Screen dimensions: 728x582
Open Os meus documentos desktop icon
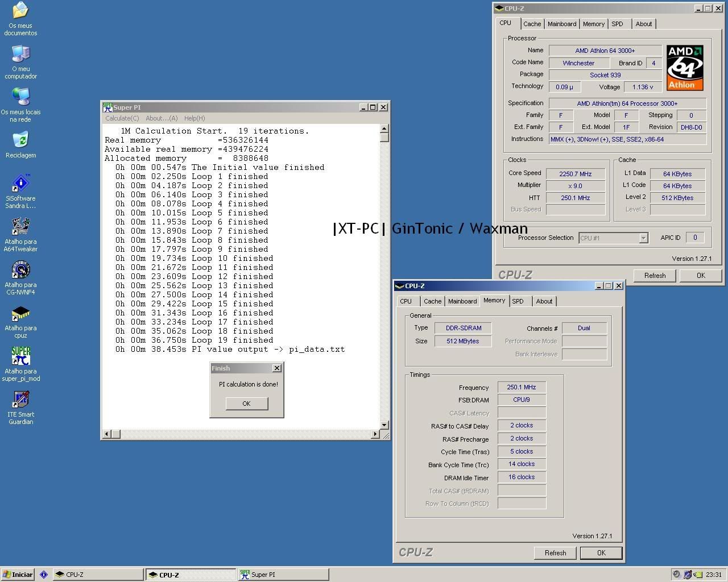coord(20,18)
